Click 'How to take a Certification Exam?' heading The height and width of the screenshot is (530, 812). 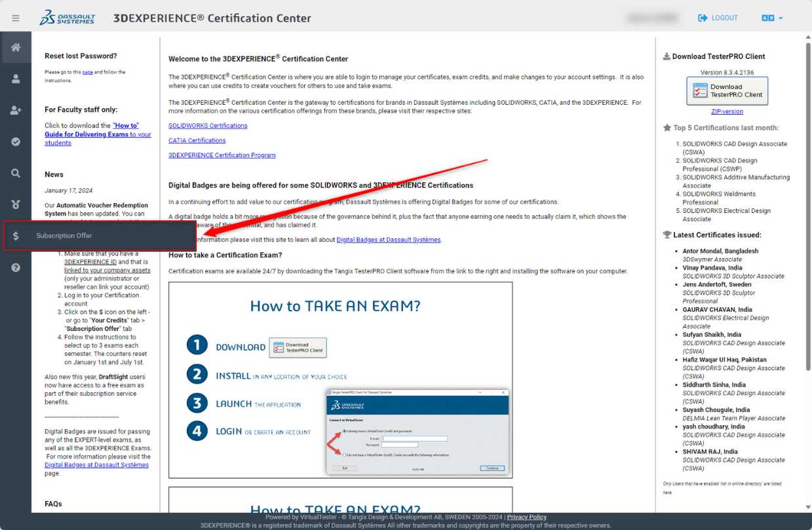click(x=225, y=255)
